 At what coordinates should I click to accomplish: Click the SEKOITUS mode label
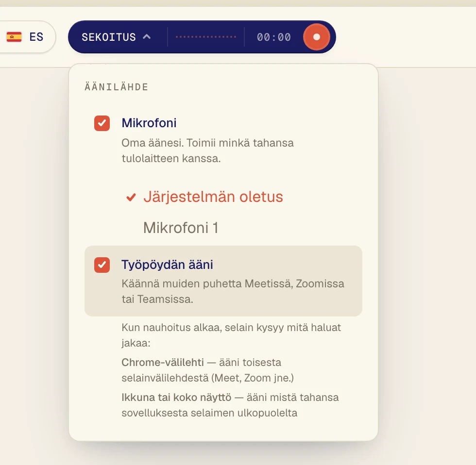[109, 37]
